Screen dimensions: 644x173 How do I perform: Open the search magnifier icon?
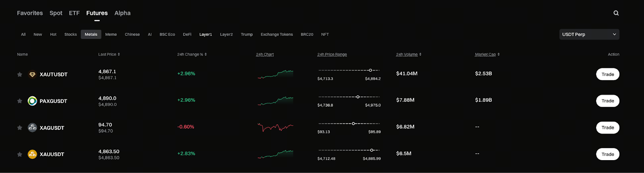(616, 13)
